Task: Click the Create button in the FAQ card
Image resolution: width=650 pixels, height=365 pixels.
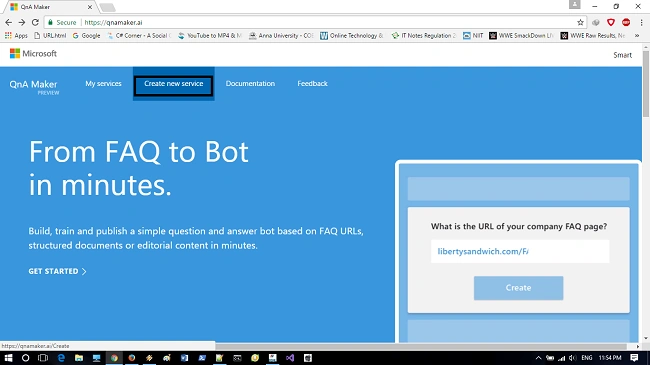Action: click(x=518, y=288)
